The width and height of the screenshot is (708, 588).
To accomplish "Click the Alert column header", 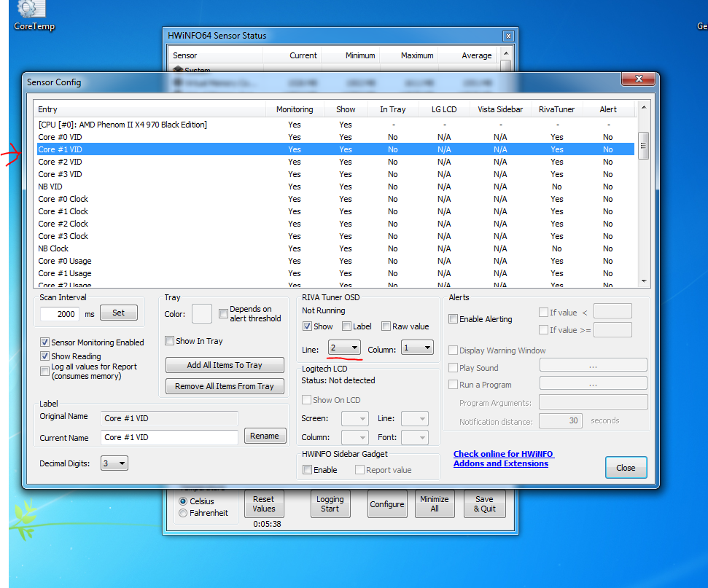I will (x=608, y=109).
